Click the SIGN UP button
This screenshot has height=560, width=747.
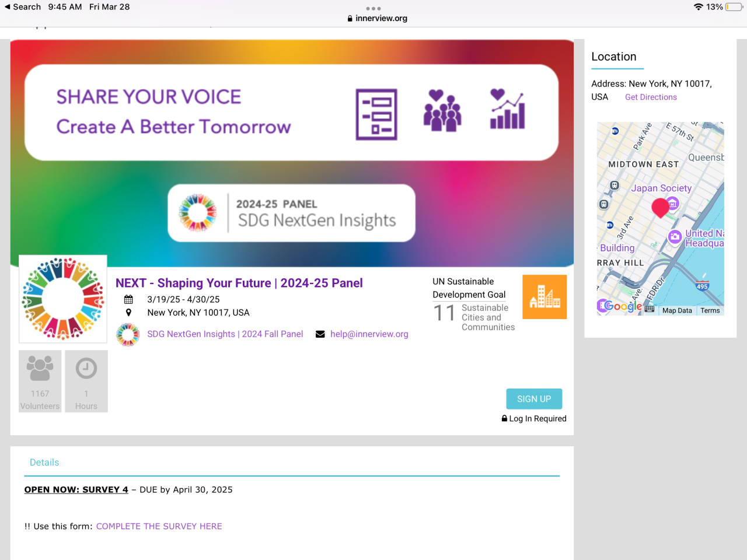534,399
